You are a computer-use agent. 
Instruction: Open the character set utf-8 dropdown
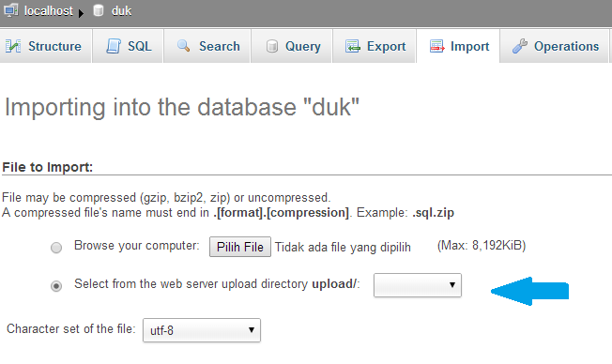pos(202,330)
